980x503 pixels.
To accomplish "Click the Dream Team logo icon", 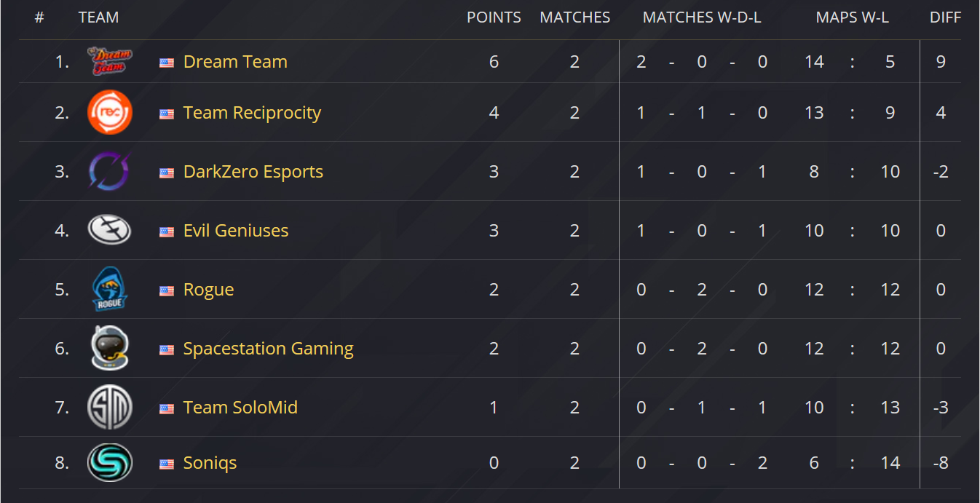I will (x=109, y=62).
